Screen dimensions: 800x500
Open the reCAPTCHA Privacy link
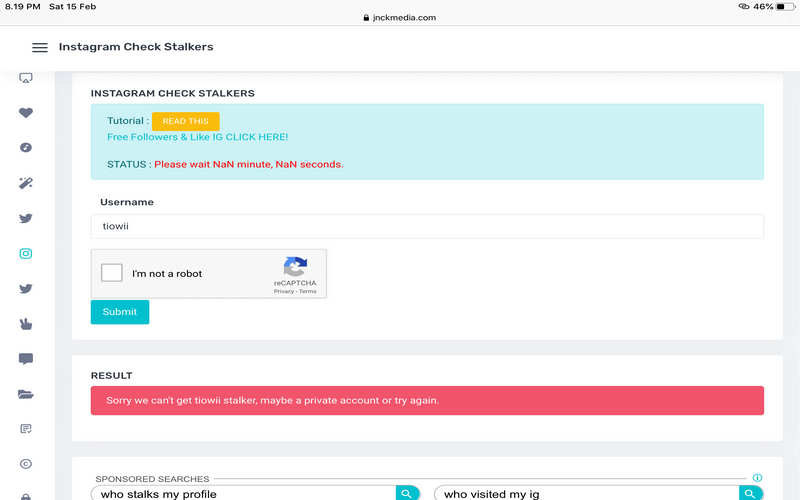pos(284,291)
